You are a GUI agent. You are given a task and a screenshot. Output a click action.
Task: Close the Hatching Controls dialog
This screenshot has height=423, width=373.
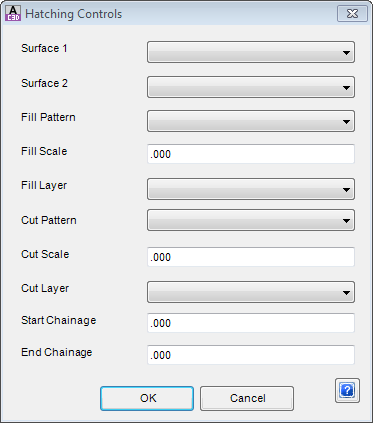(352, 14)
